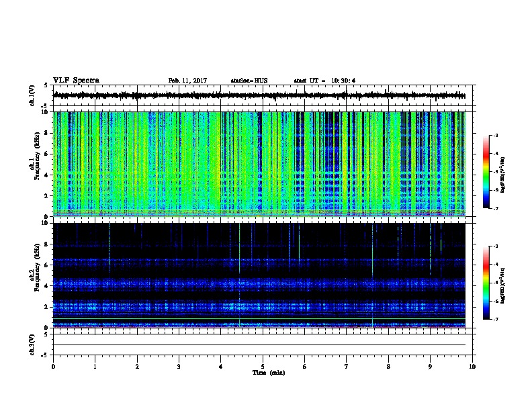The image size is (532, 411).
Task: Click the flat ch.3 voltage trace line
Action: click(259, 345)
